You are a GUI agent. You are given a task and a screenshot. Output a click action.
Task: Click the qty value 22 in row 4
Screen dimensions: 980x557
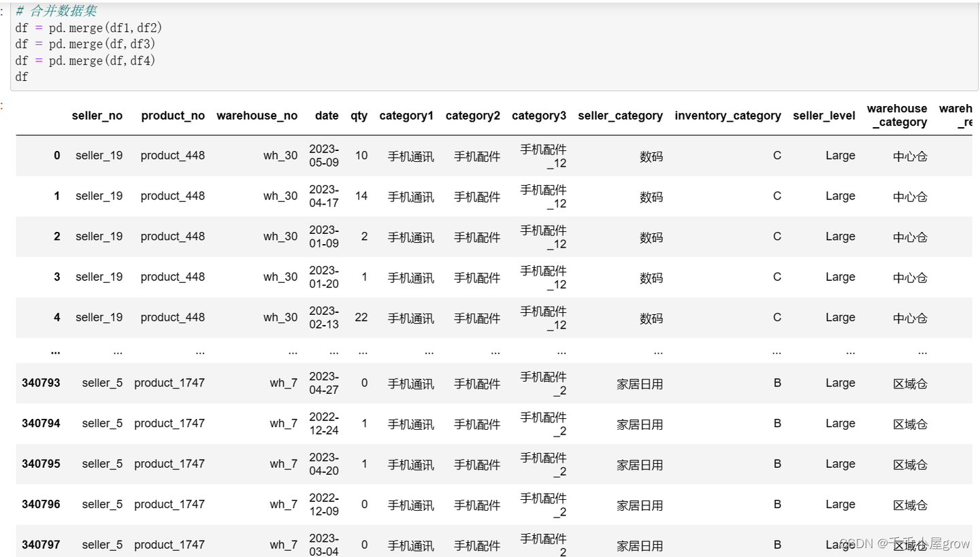361,318
